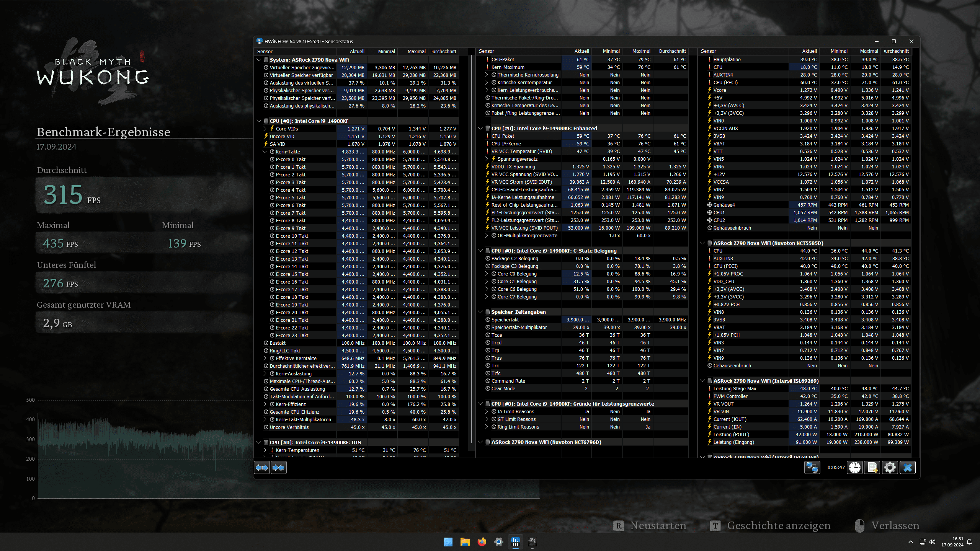980x551 pixels.
Task: Click the elapsed time 0:05:47 readout
Action: 836,468
